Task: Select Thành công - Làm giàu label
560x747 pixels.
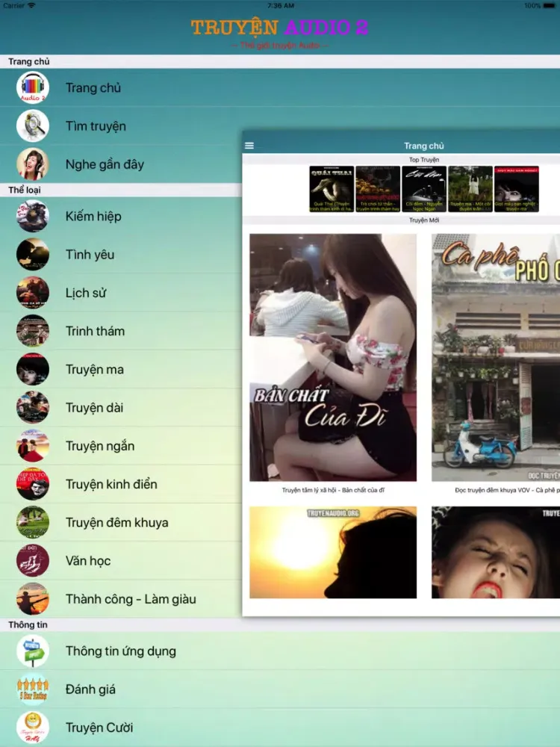Action: (x=131, y=599)
